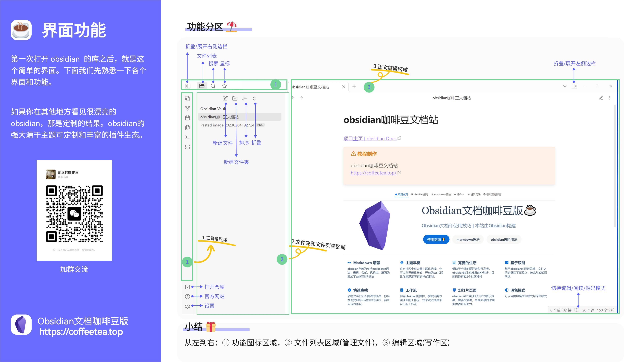
Task: Click 项目主页 nav tab in embedded image
Action: [401, 194]
